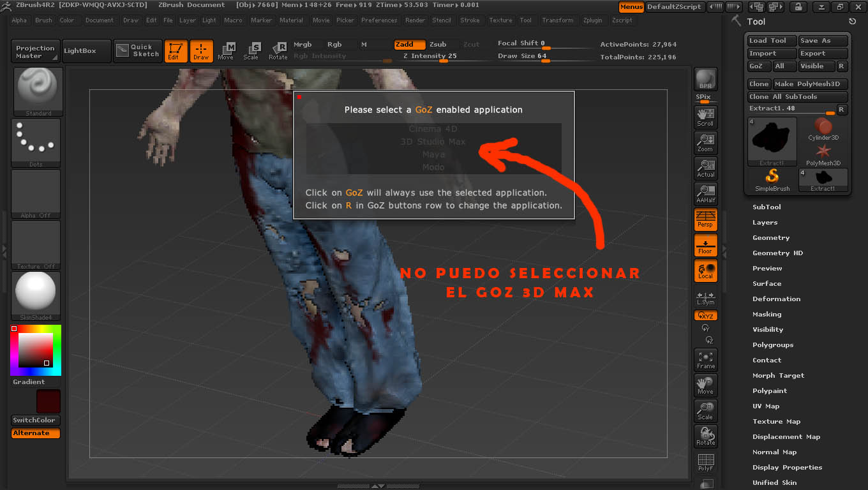This screenshot has width=868, height=490.
Task: Expand the Geometry HD section
Action: click(777, 253)
